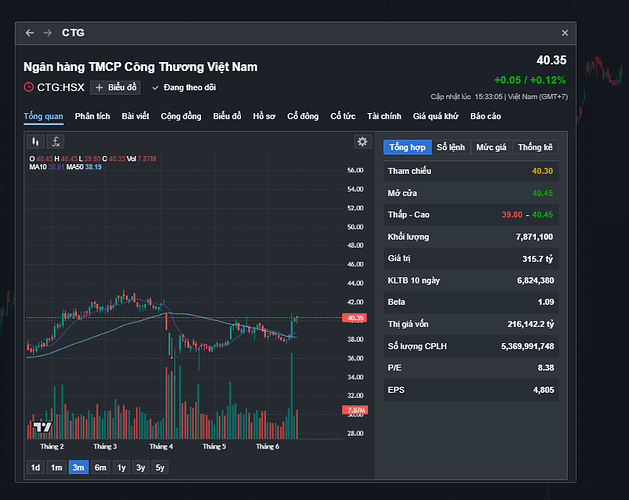This screenshot has width=629, height=500.
Task: Show the Thống kê panel tab
Action: pos(536,147)
